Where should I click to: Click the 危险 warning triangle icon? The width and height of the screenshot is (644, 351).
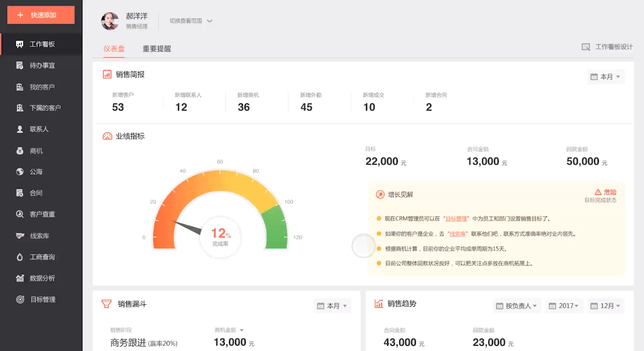[x=598, y=192]
